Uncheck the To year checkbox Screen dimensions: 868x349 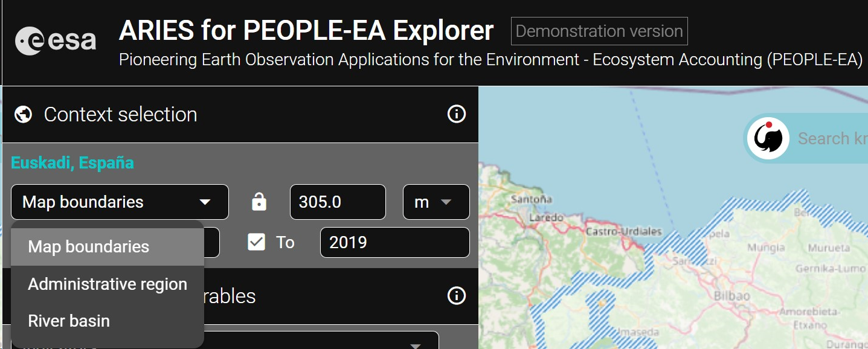coord(257,242)
